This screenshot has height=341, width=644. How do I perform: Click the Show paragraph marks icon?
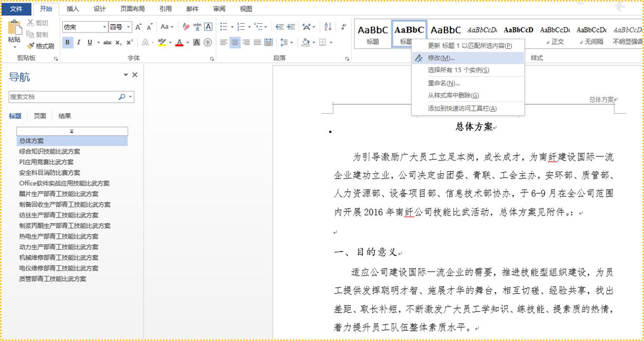pyautogui.click(x=343, y=27)
